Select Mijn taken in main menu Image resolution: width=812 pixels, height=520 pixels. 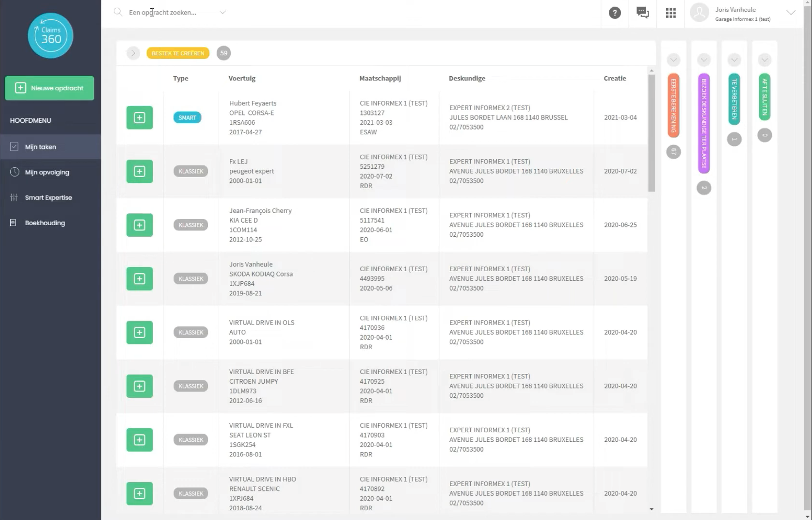click(41, 147)
